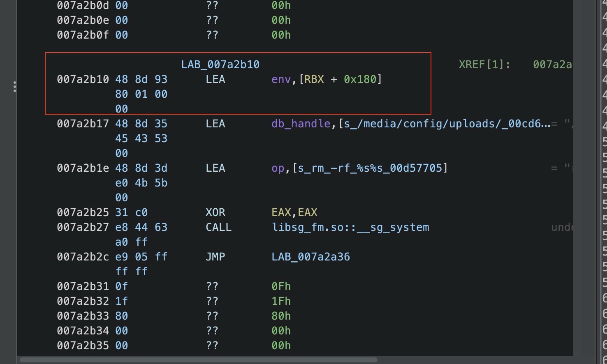Select address 007a2b27 of CALL instruction
The image size is (607, 364).
(x=83, y=227)
